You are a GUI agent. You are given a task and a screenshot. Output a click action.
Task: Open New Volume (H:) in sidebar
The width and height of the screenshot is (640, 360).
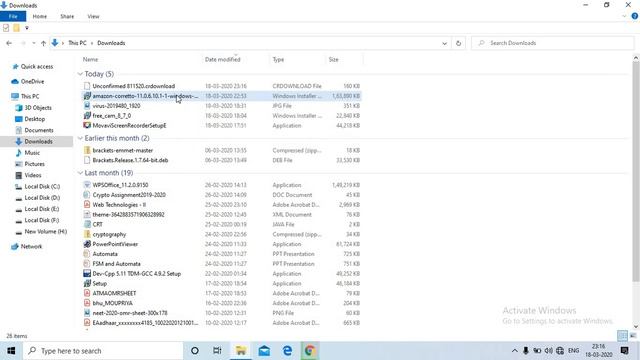click(45, 231)
